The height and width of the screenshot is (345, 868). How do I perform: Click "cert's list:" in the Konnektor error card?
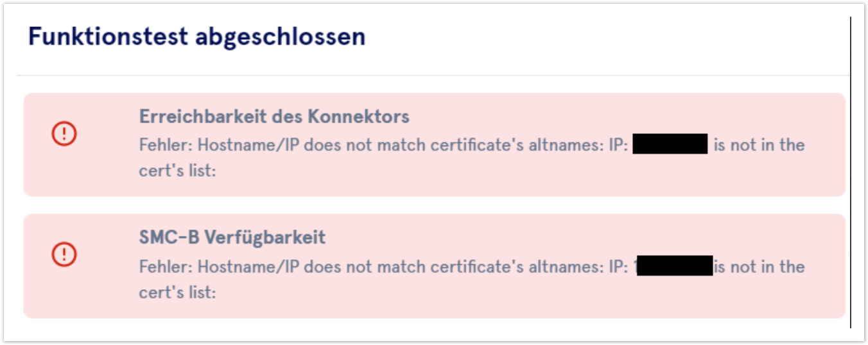(x=177, y=172)
